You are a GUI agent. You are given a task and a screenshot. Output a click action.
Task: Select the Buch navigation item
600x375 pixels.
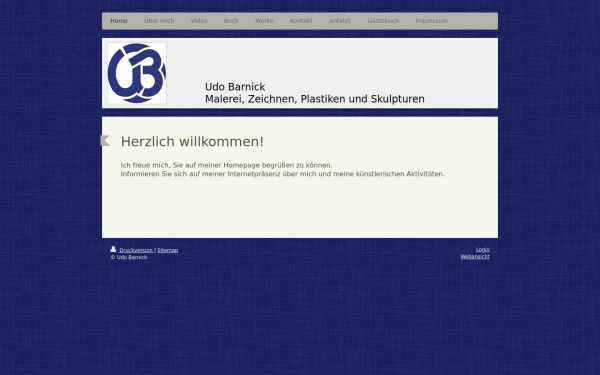pos(231,21)
